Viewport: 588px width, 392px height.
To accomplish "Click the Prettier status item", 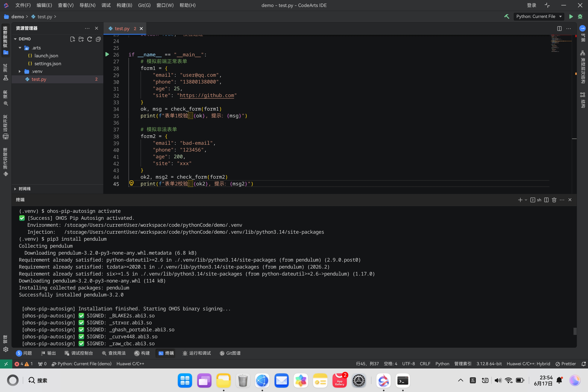I will click(566, 364).
